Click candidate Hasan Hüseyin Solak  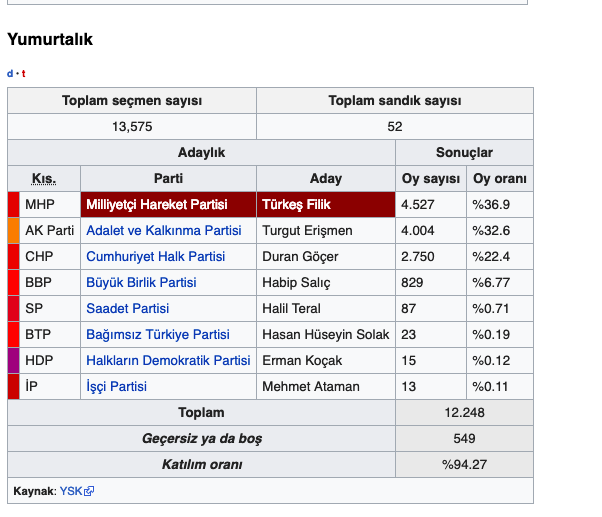click(326, 334)
